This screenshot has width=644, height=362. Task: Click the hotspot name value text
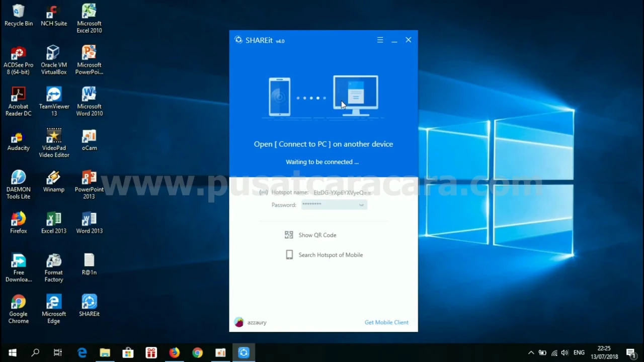point(342,193)
